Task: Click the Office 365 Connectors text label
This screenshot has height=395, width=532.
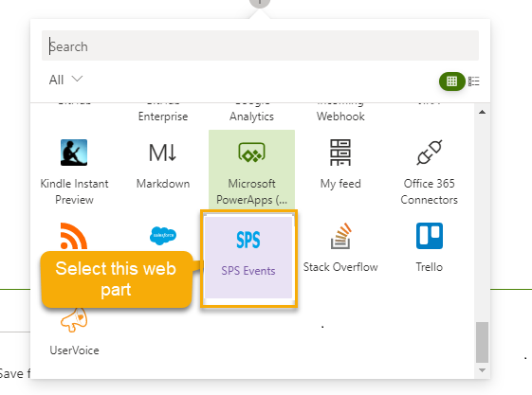Action: (430, 191)
